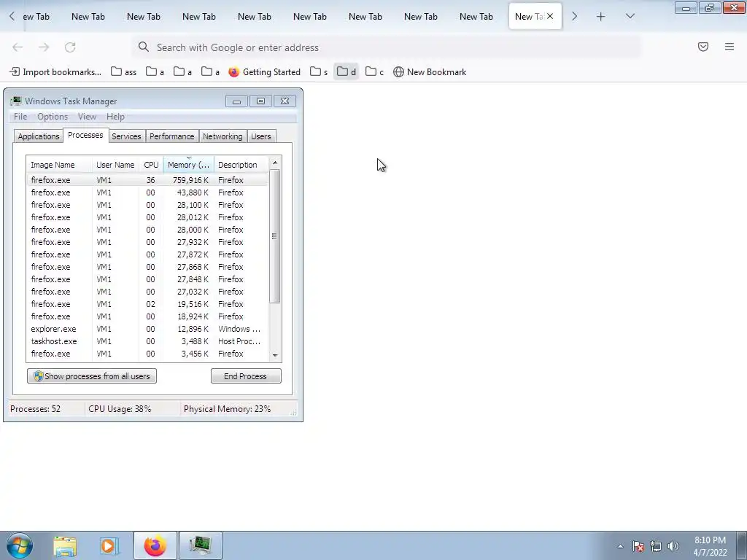Viewport: 747px width, 560px height.
Task: Click Processes: 52 status bar text
Action: click(x=35, y=409)
